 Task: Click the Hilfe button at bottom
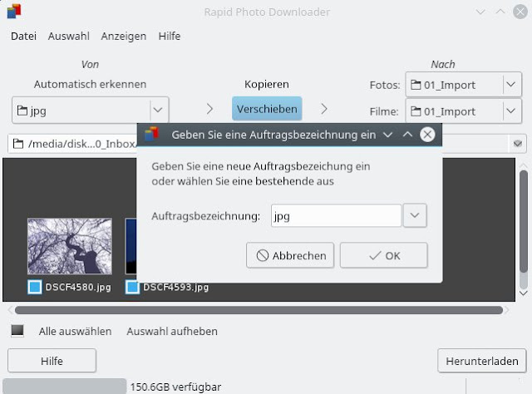point(52,361)
